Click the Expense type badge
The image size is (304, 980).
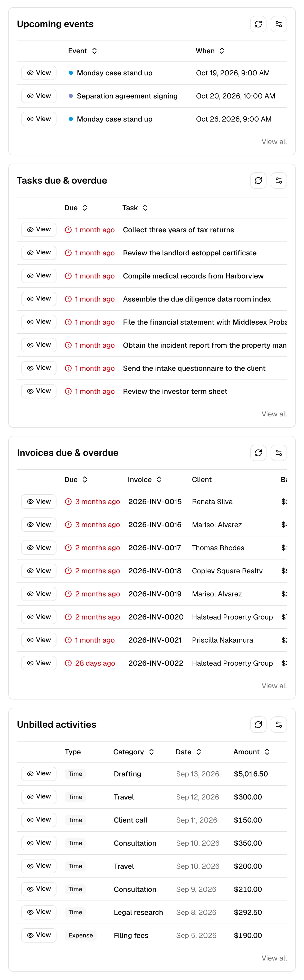pos(80,935)
